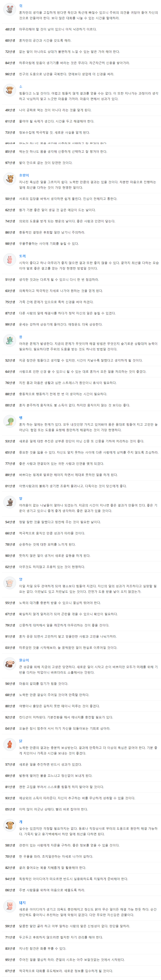This screenshot has height=980, width=161.
Task: Open the 토끼 fortune heading link
Action: point(22,256)
